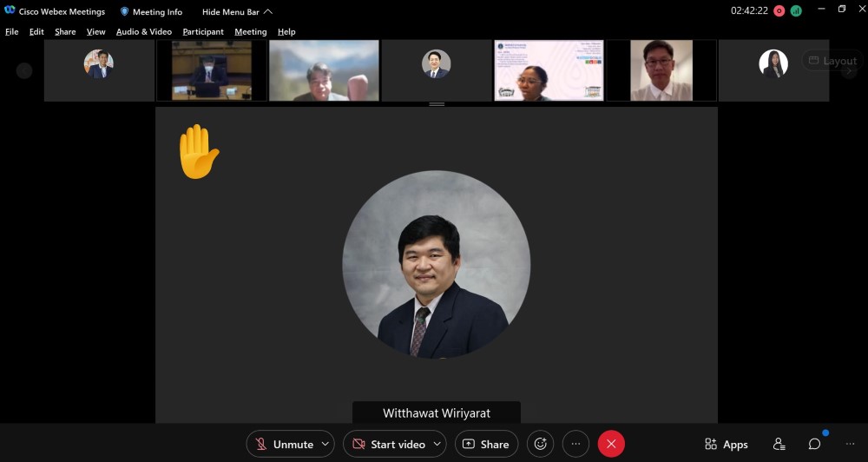The width and height of the screenshot is (868, 462).
Task: Click the reactions smiley icon
Action: coord(540,444)
